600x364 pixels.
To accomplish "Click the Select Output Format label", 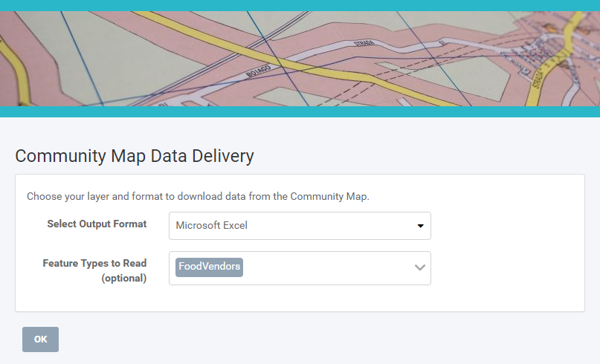I will coord(97,224).
